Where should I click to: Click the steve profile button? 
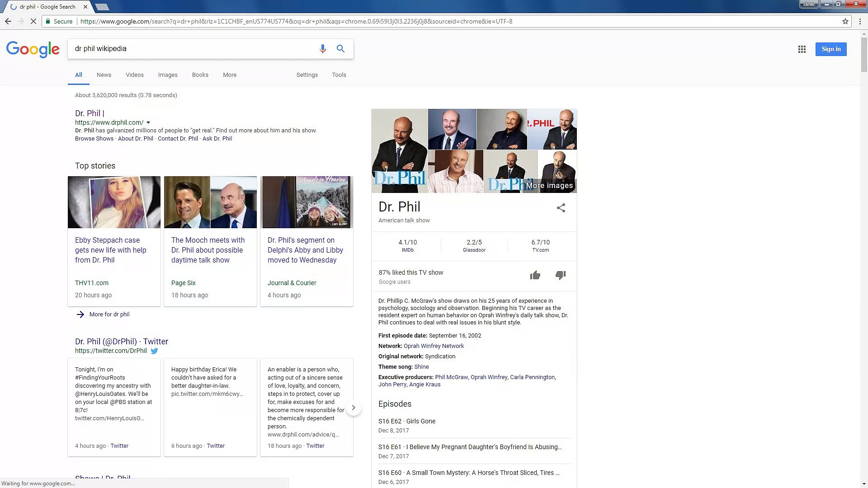pos(809,4)
